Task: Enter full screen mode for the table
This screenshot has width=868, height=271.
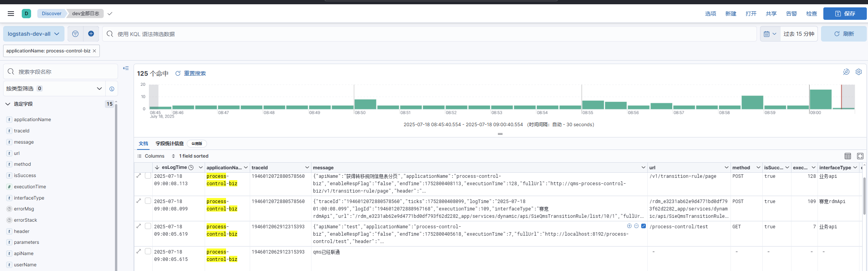Action: (860, 156)
